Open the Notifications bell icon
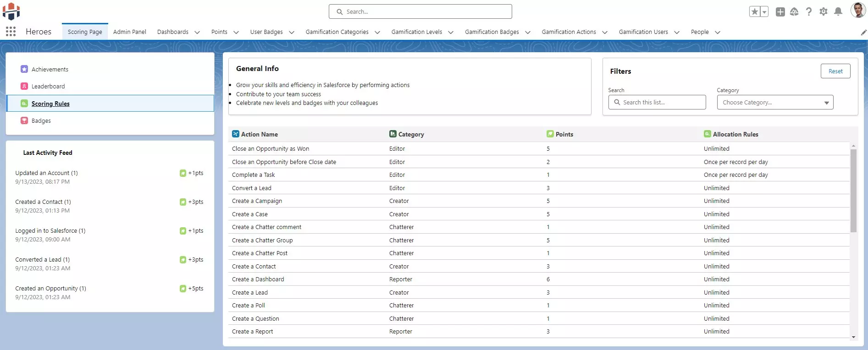 [838, 12]
